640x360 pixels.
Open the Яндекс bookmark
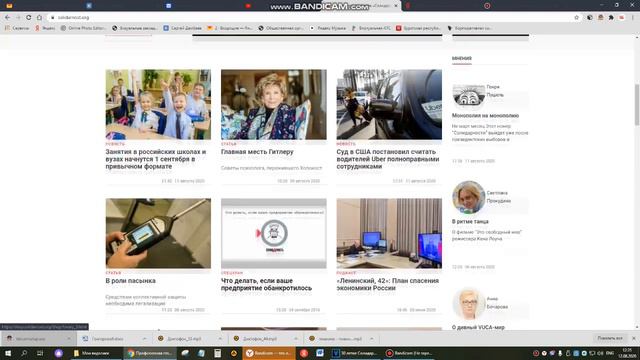click(45, 28)
